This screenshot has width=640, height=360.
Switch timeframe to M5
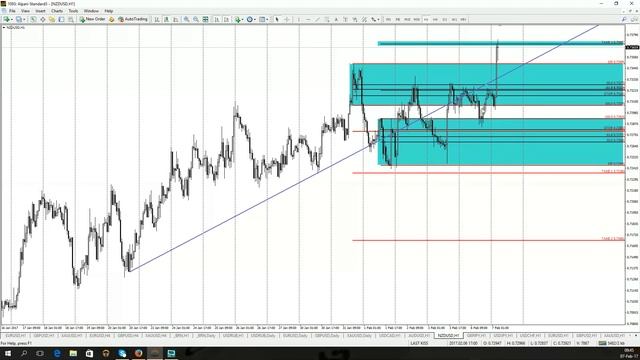tap(398, 19)
